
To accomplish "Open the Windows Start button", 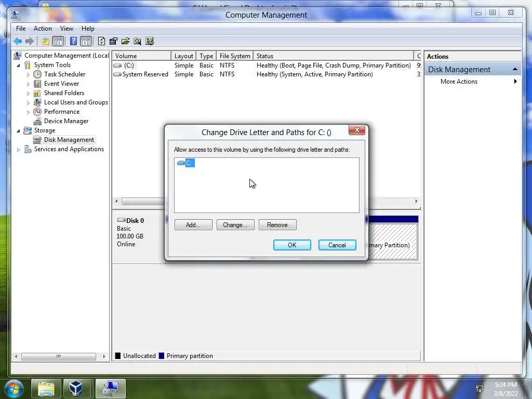I will pyautogui.click(x=13, y=389).
